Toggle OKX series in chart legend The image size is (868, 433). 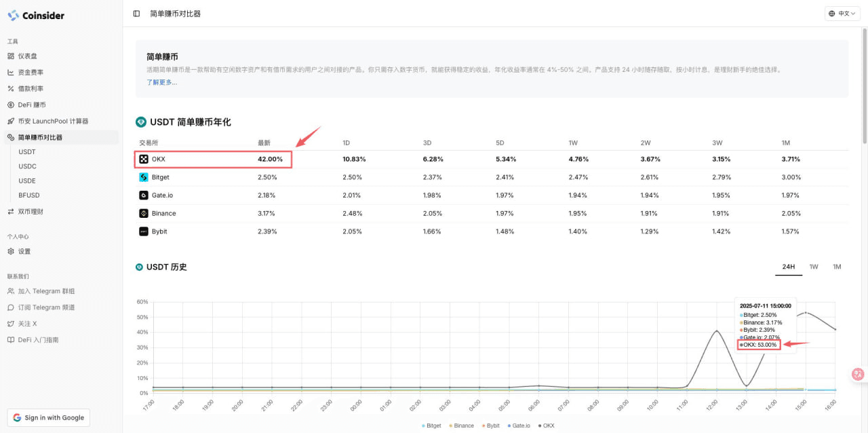tap(546, 426)
